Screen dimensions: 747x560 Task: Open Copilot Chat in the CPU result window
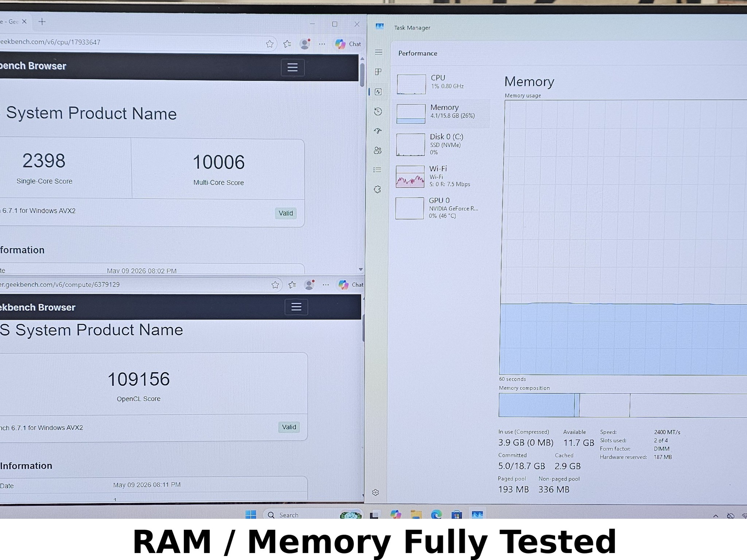point(348,44)
